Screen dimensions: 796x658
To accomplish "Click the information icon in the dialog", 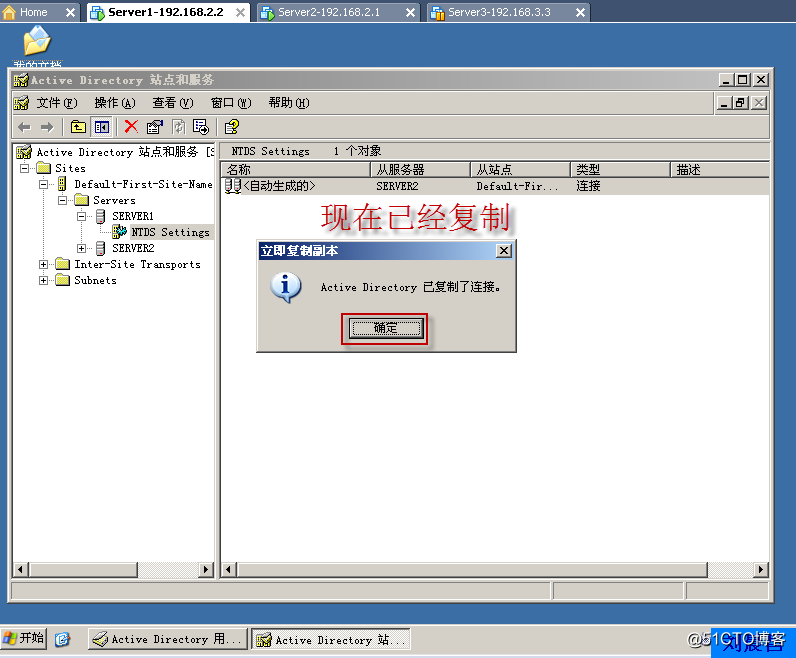I will pyautogui.click(x=285, y=287).
